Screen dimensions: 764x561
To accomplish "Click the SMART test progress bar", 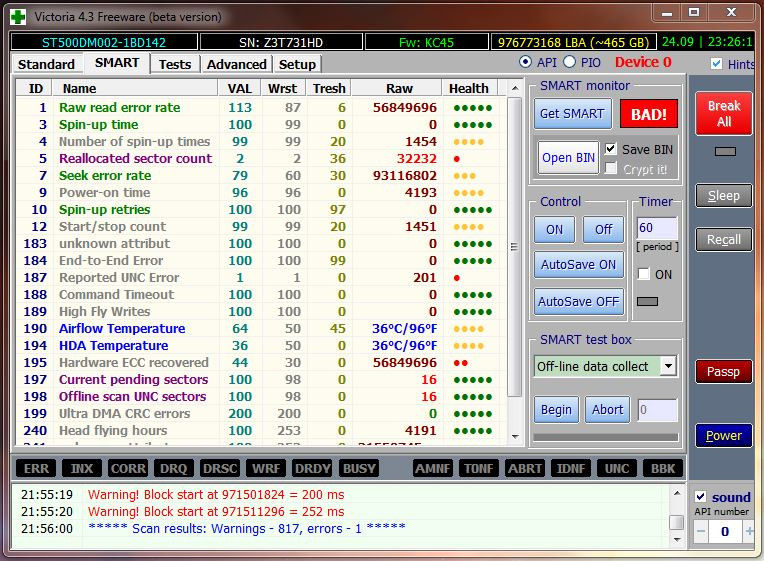I will point(606,438).
